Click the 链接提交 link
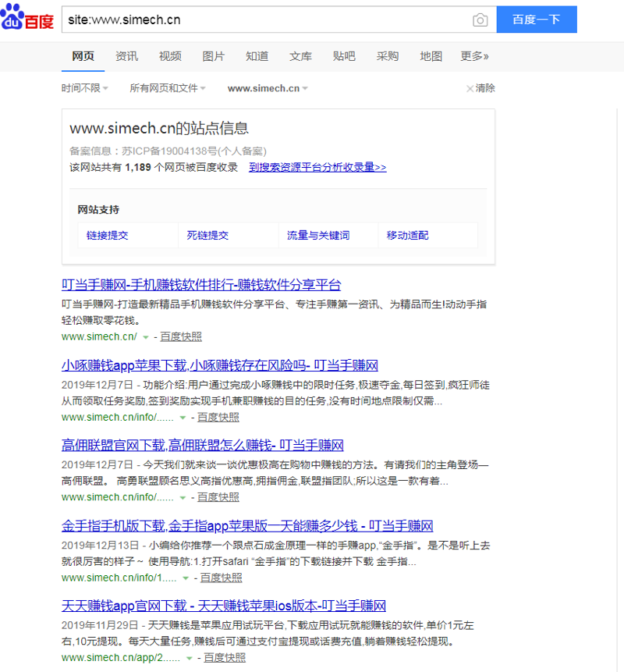 [x=108, y=235]
